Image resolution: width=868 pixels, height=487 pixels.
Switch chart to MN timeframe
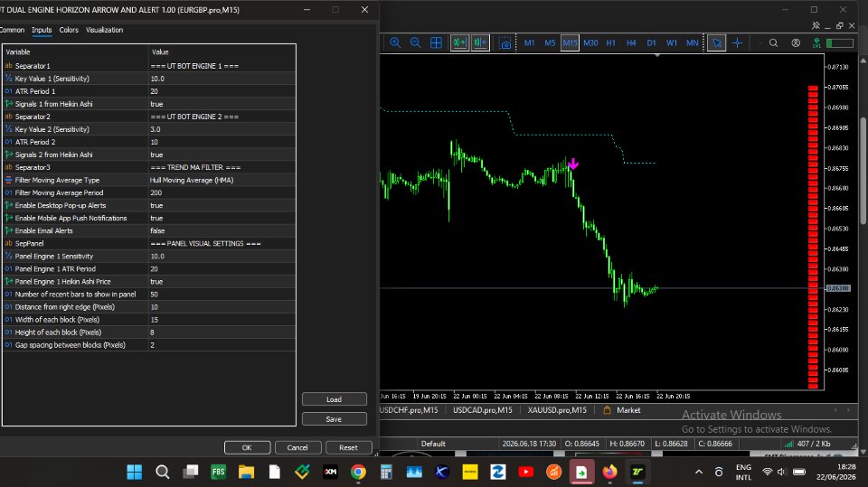click(692, 42)
